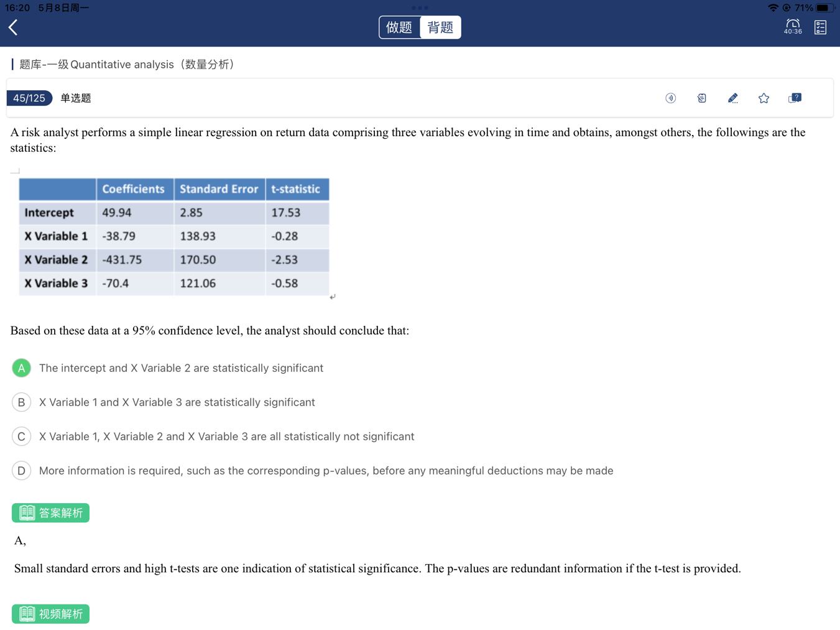
Task: Switch to the 背题 tab
Action: click(x=440, y=27)
